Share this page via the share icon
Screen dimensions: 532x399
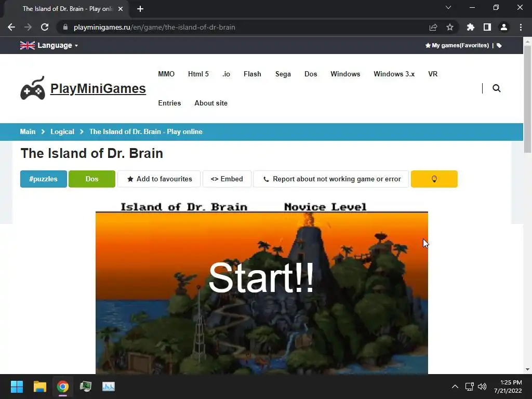click(x=433, y=27)
